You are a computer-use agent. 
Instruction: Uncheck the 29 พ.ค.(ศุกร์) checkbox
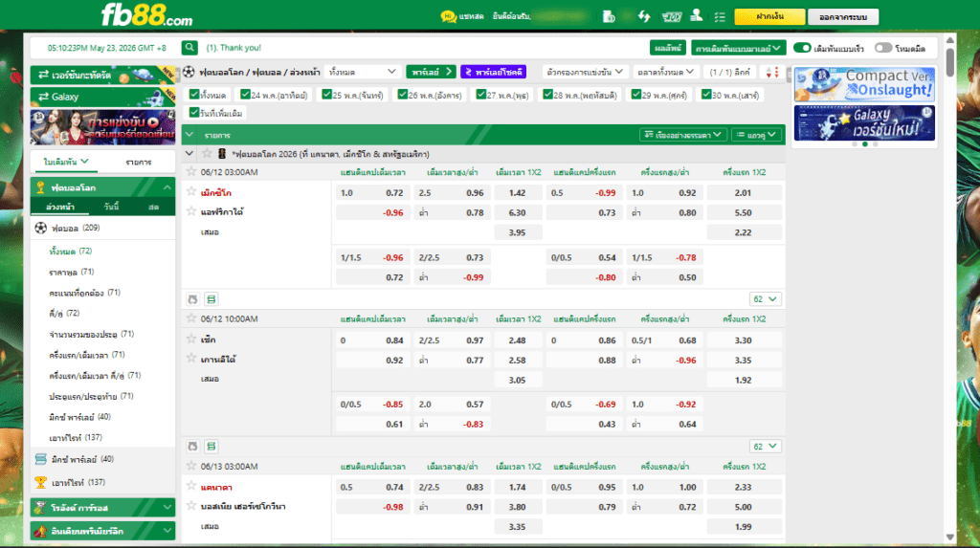[635, 95]
